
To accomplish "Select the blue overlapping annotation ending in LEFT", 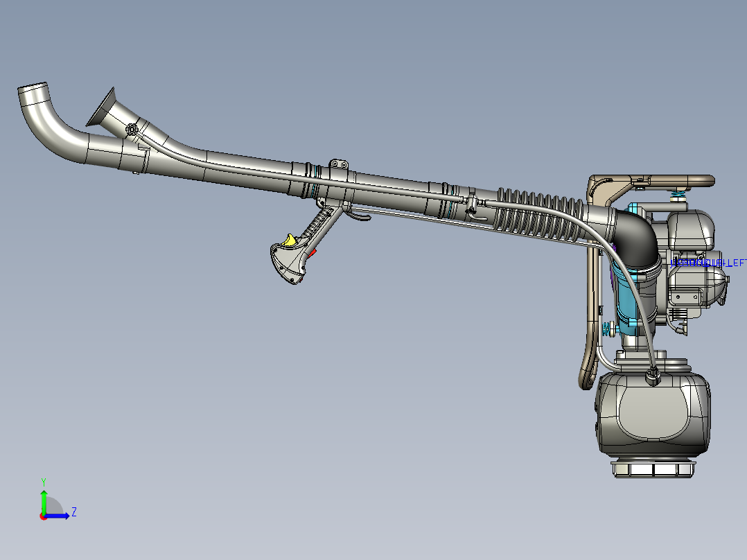I will pyautogui.click(x=708, y=263).
